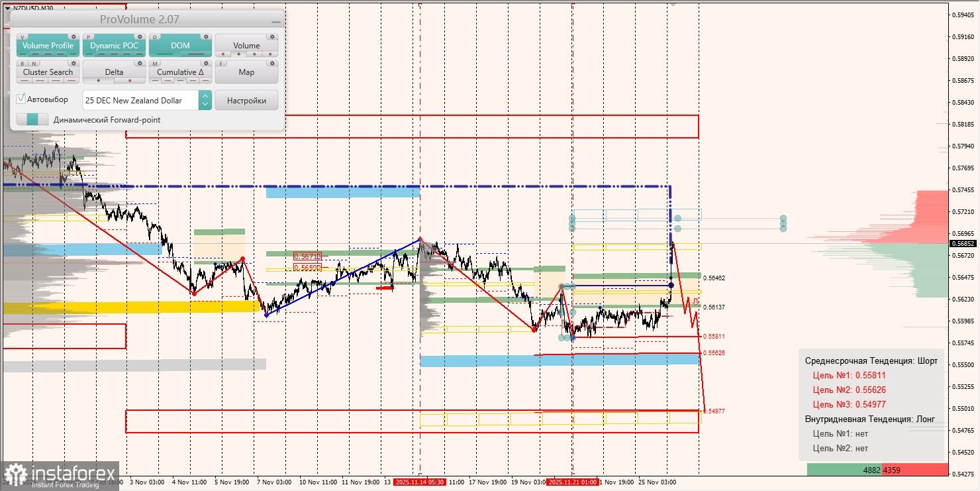
Task: Open the Delta settings gear
Action: pos(140,63)
